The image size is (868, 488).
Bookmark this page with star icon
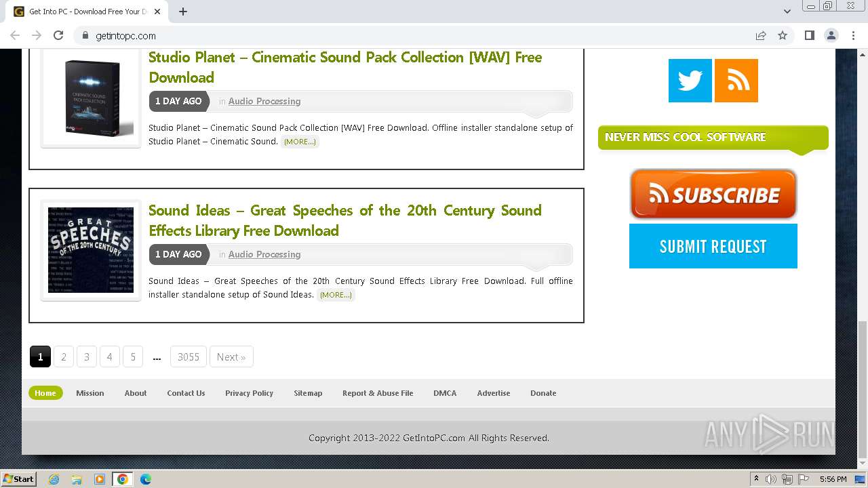point(783,35)
